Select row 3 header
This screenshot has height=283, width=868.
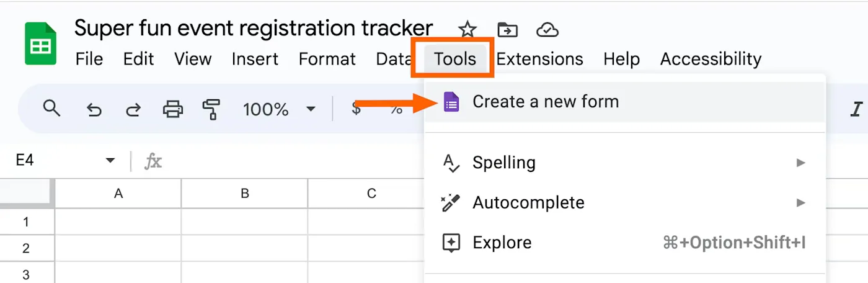pos(27,273)
